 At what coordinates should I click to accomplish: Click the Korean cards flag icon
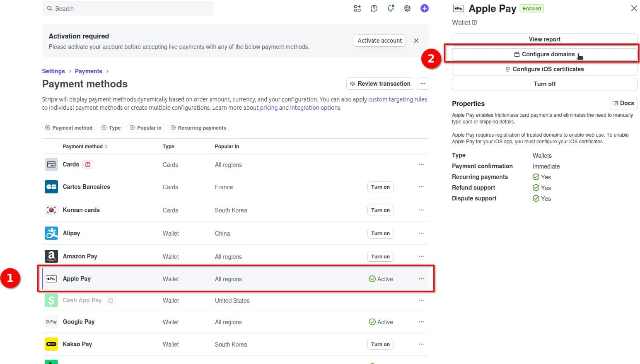51,210
